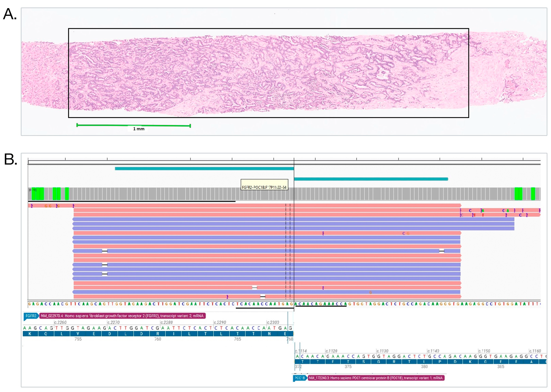The image size is (551, 392).
Task: Click the 1 mm green scale bar
Action: point(134,125)
